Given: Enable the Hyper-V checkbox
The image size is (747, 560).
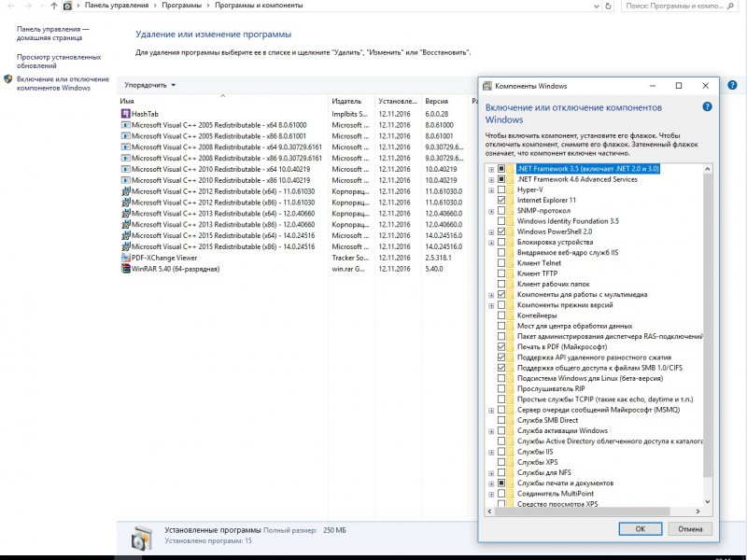Looking at the screenshot, I should point(501,189).
